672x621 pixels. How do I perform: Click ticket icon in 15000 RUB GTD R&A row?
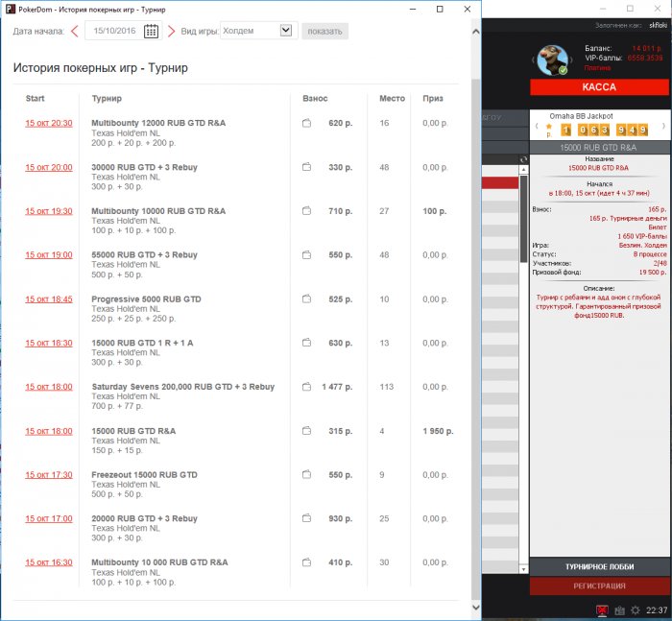pos(306,431)
